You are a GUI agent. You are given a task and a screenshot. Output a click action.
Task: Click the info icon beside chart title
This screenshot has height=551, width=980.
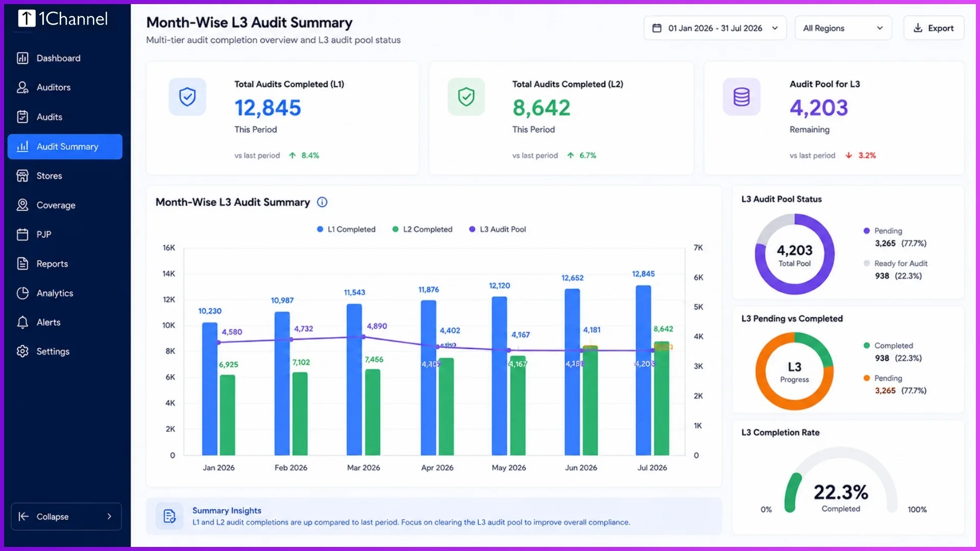322,202
